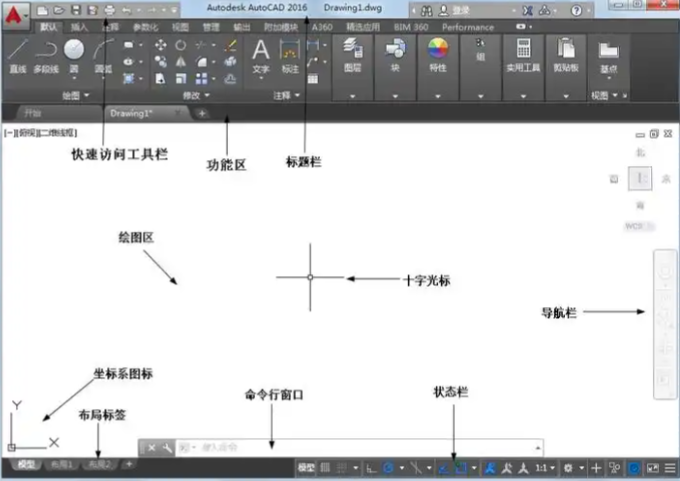Click the binoculars search icon in title bar
The width and height of the screenshot is (680, 481).
click(x=427, y=10)
